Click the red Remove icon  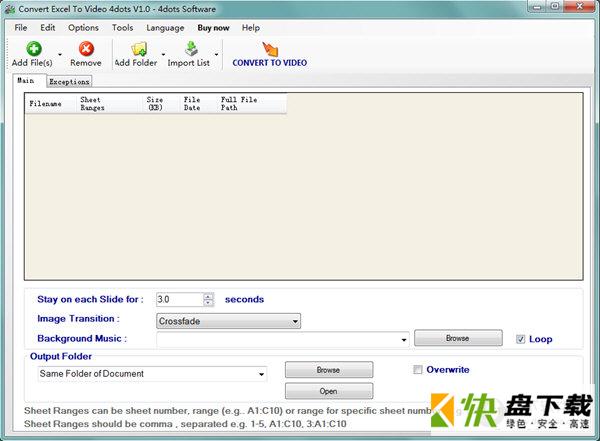86,49
